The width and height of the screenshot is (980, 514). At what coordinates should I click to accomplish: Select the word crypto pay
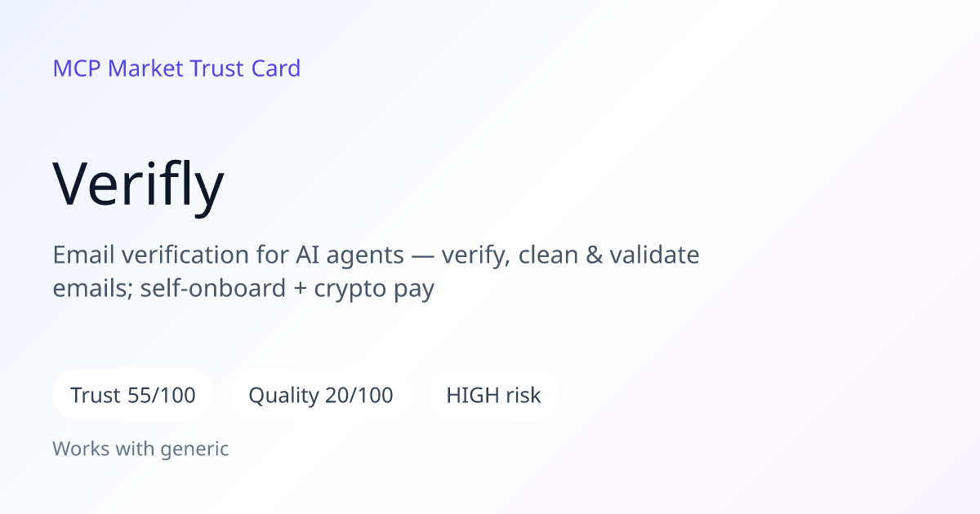(376, 290)
